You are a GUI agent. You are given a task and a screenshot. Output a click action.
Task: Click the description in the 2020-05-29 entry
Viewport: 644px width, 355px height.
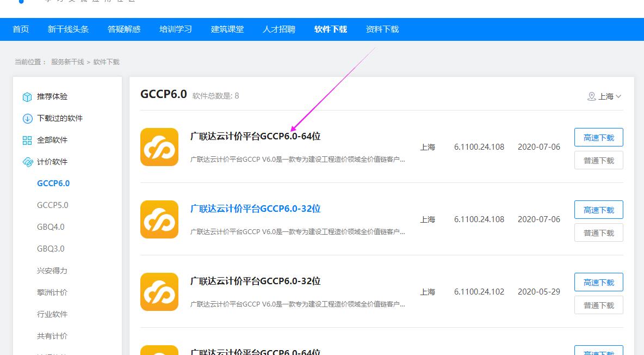(298, 304)
